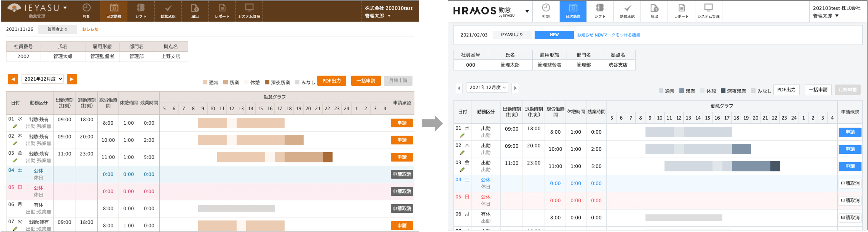Click 03 金 dark brown late-night bar segment

pos(328,157)
